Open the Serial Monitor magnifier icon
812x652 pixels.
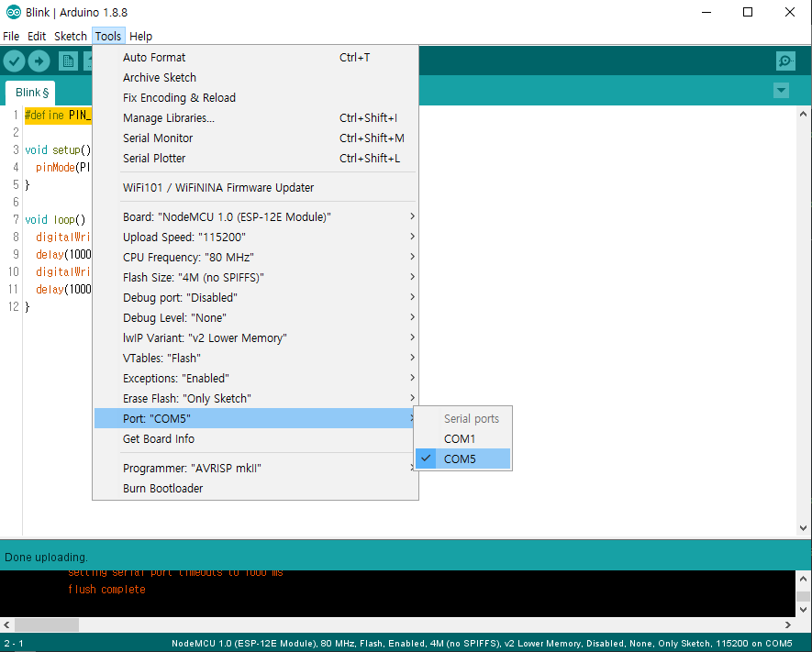[785, 61]
